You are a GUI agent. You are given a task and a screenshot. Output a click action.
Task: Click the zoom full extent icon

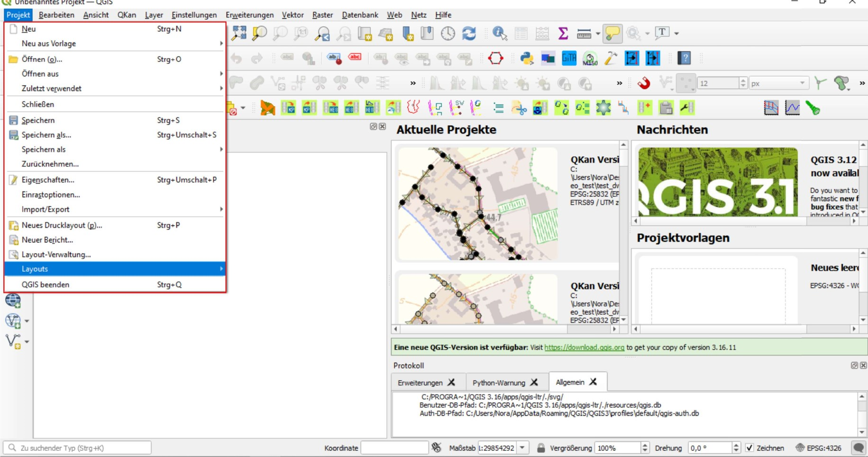[x=239, y=33]
